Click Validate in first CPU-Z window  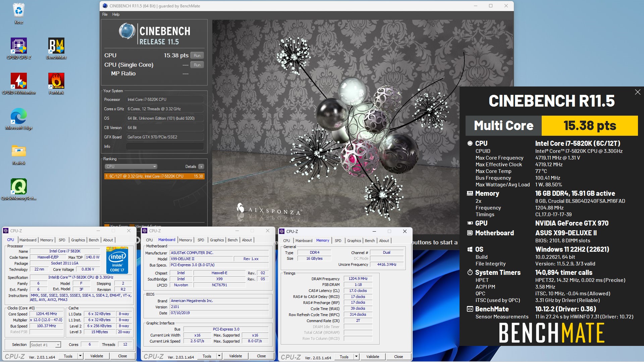tap(97, 356)
